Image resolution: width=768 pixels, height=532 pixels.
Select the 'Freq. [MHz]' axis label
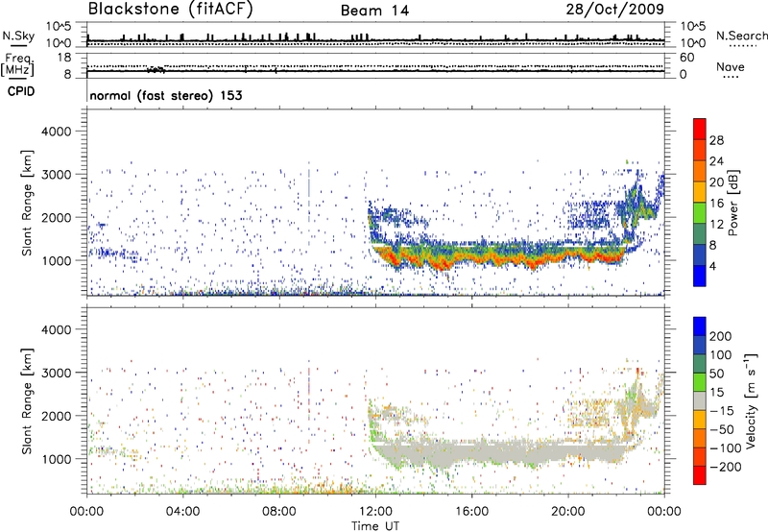17,65
